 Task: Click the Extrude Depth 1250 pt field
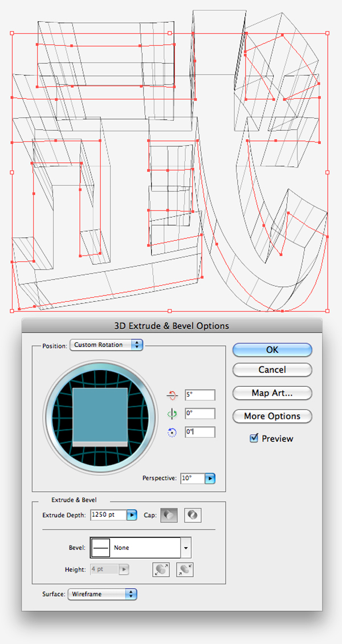tap(108, 515)
